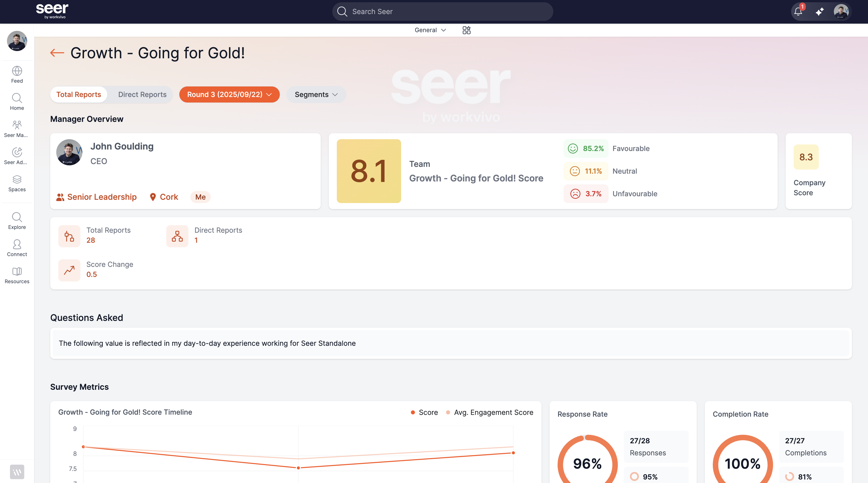Click the question under Questions Asked

pos(451,343)
